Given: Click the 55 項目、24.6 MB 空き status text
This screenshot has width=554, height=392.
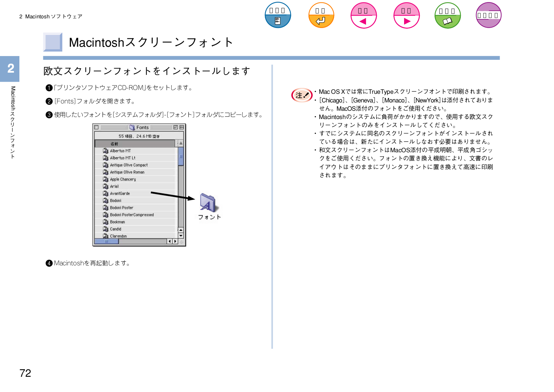Looking at the screenshot, I should coord(139,136).
